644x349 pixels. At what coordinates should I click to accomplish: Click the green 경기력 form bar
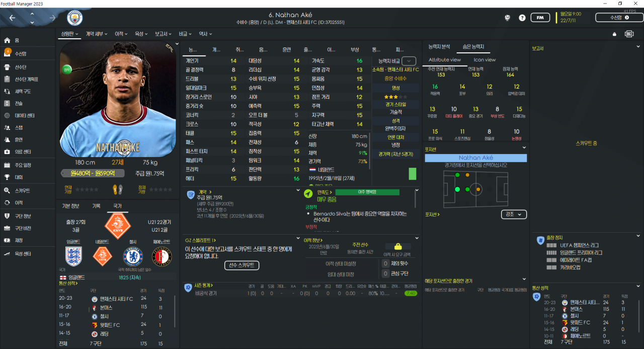(x=413, y=174)
